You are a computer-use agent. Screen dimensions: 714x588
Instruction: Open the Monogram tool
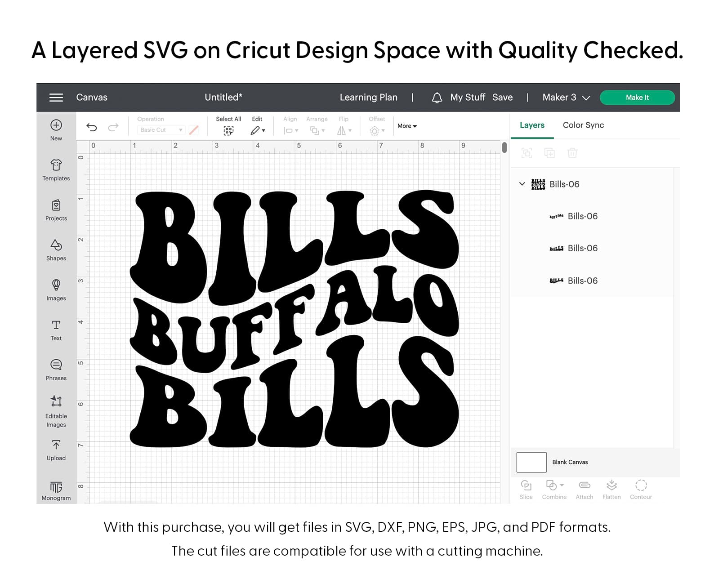click(56, 490)
